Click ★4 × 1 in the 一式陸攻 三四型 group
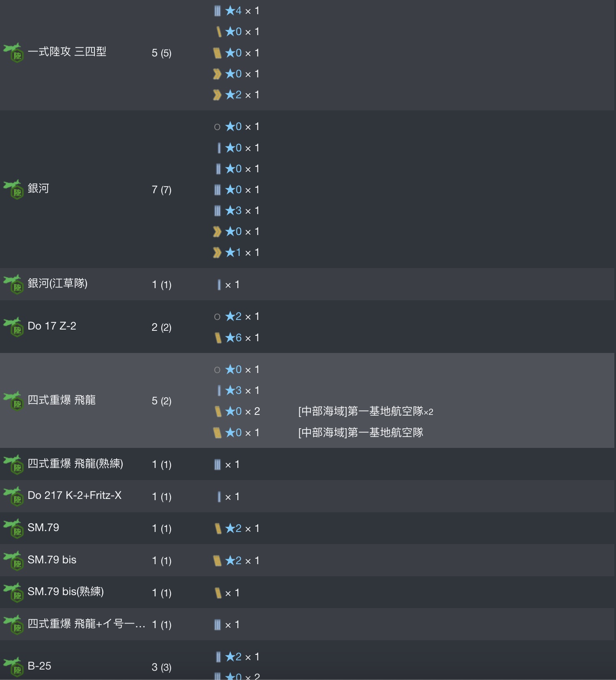The width and height of the screenshot is (616, 680). [x=242, y=11]
